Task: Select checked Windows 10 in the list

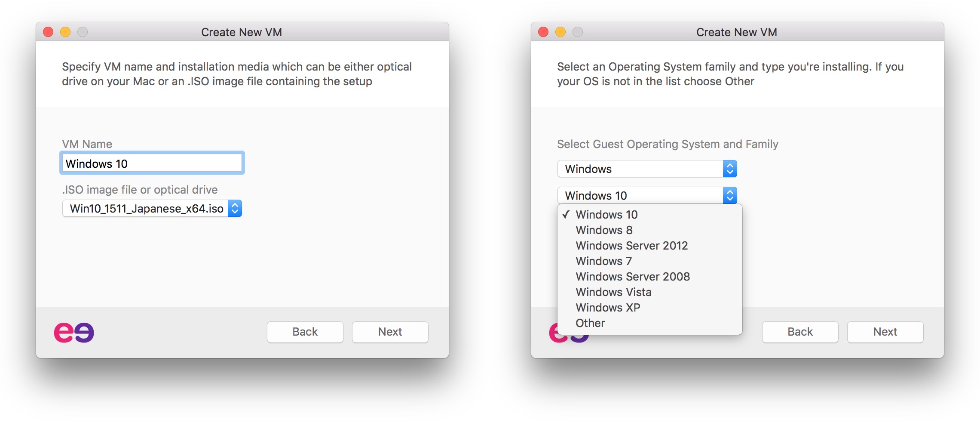Action: pyautogui.click(x=650, y=215)
